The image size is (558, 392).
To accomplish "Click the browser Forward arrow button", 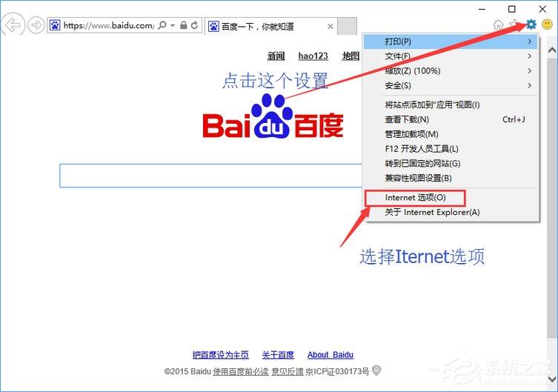I will coord(36,25).
